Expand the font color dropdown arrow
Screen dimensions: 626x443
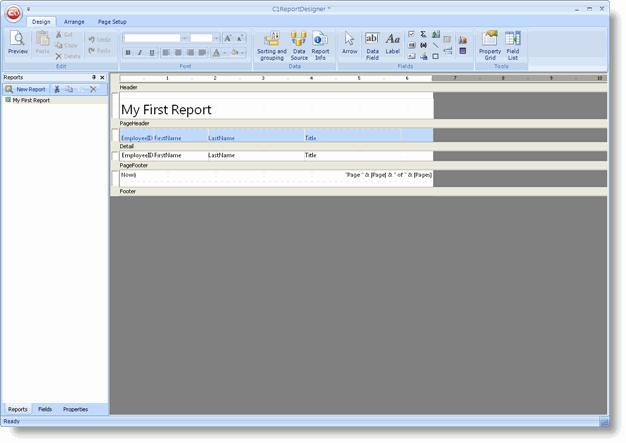225,53
